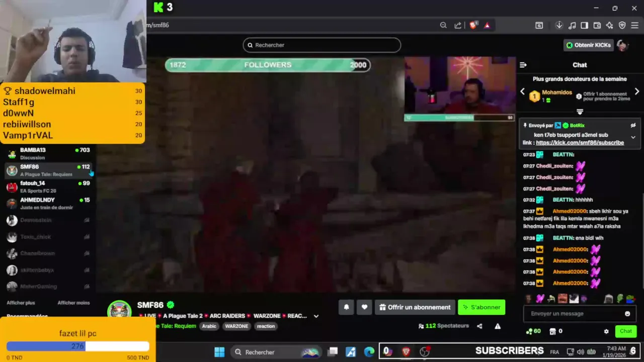Select the butterfly emote in quick emotes
This screenshot has height=362, width=644.
point(540,299)
